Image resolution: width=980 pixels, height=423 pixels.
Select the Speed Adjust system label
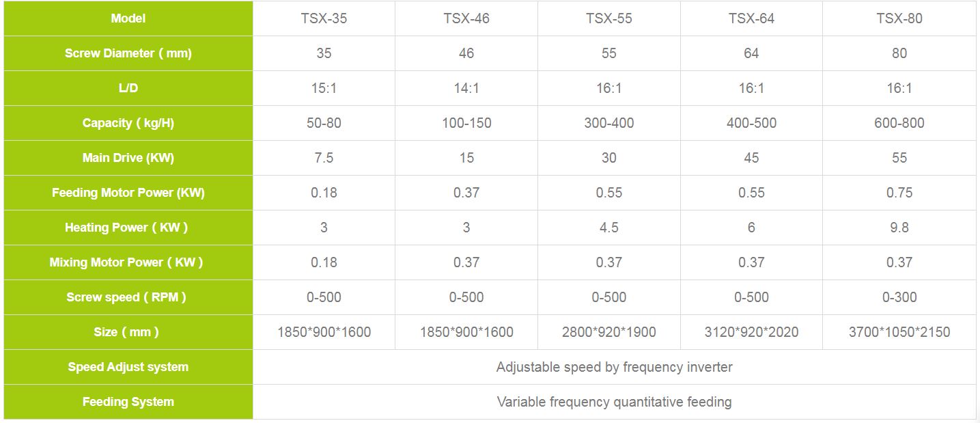(128, 367)
